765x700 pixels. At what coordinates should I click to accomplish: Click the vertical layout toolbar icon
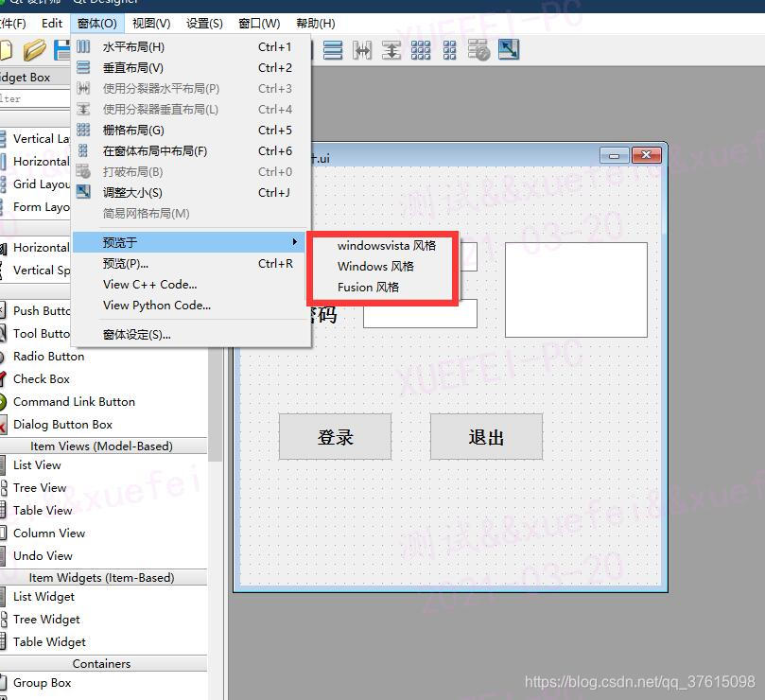coord(333,50)
